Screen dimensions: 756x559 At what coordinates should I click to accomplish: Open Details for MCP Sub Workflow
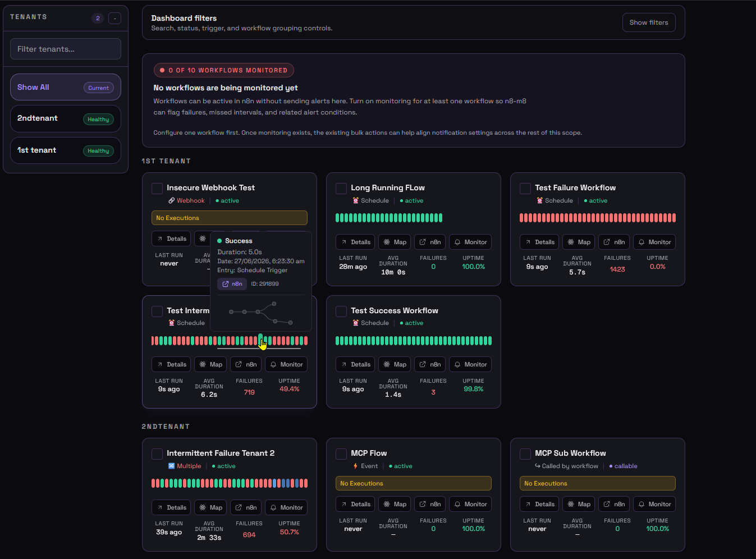(x=539, y=504)
